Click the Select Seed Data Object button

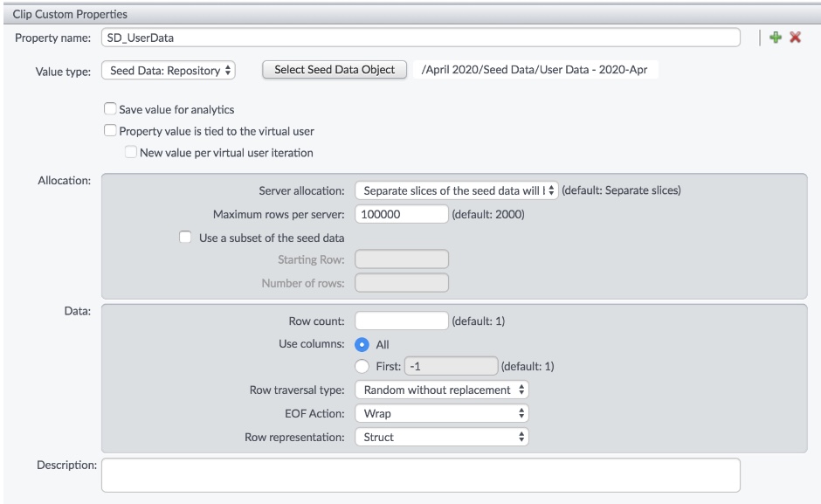335,71
